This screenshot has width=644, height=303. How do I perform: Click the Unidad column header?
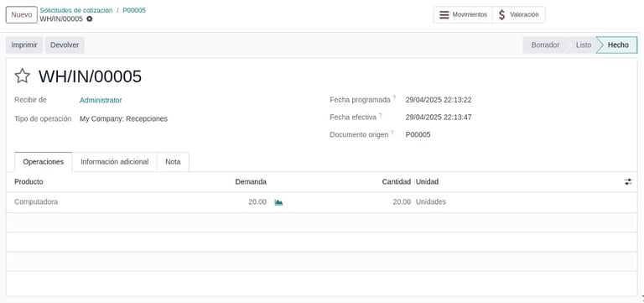pyautogui.click(x=427, y=182)
